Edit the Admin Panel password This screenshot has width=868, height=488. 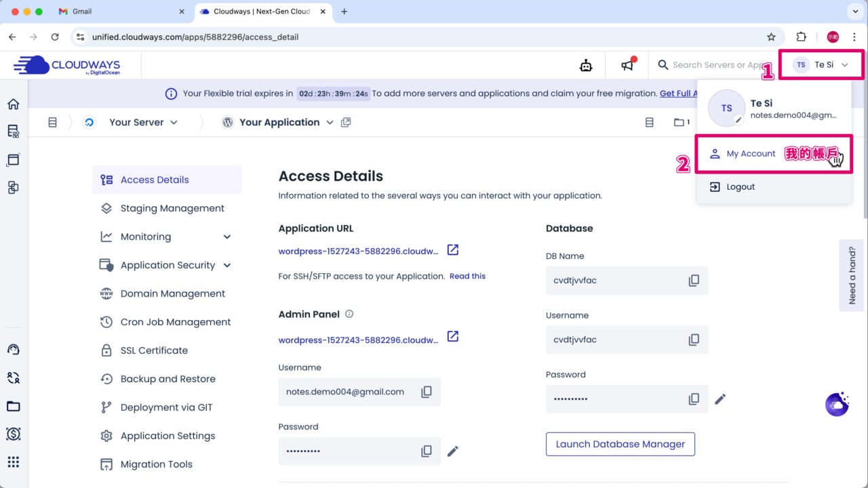click(x=453, y=451)
